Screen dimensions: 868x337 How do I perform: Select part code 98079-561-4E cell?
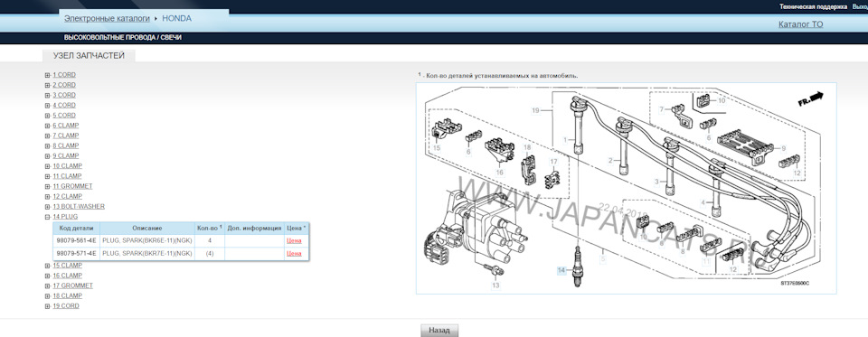[x=76, y=240]
